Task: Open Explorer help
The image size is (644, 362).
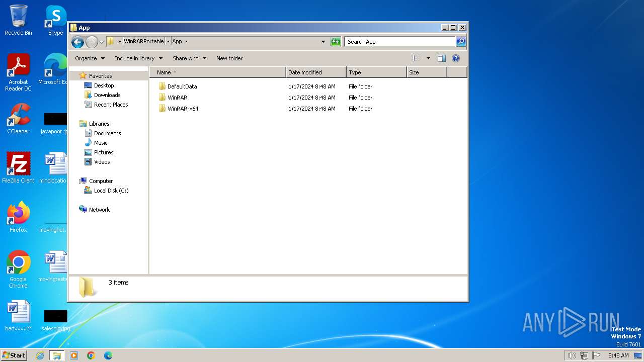Action: click(x=456, y=58)
